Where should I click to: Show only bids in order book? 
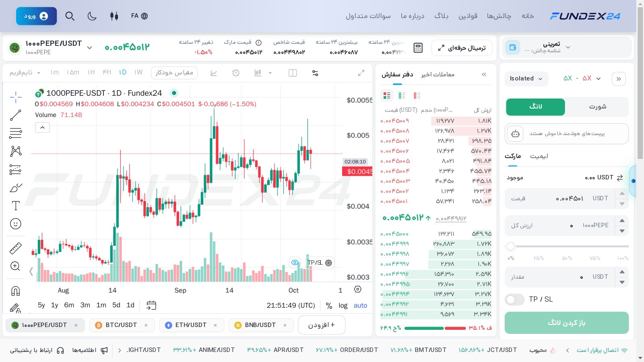(402, 95)
